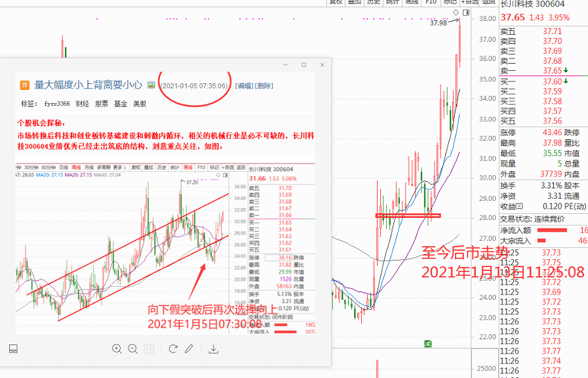Select the 买四 37.57 bid row
Viewport: 588px width, 378px height.
click(543, 111)
